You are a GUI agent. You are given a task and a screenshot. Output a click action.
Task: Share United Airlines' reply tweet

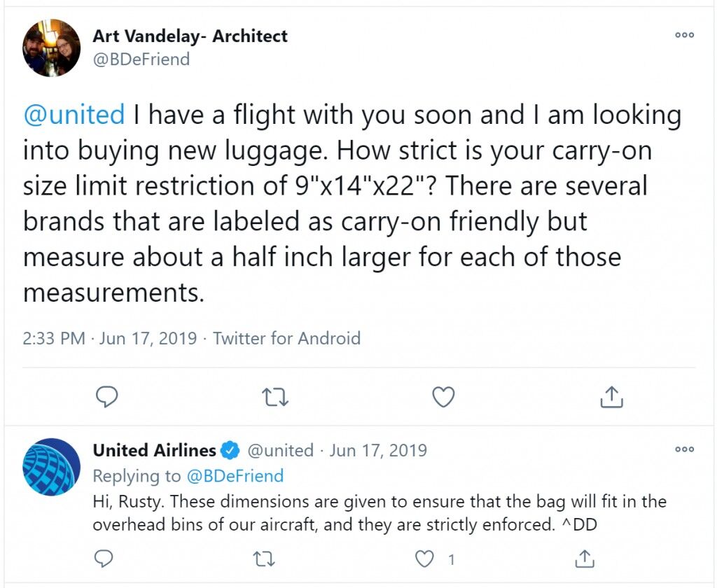point(584,559)
